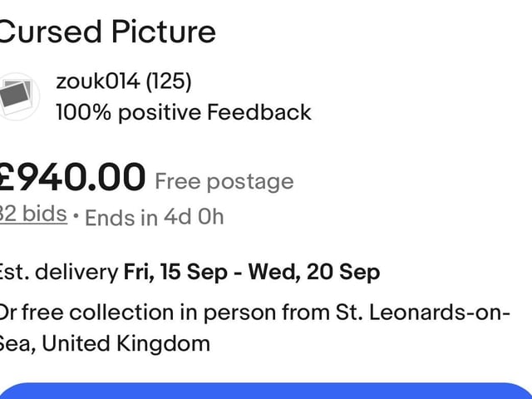View the (125) feedback score

(x=169, y=81)
